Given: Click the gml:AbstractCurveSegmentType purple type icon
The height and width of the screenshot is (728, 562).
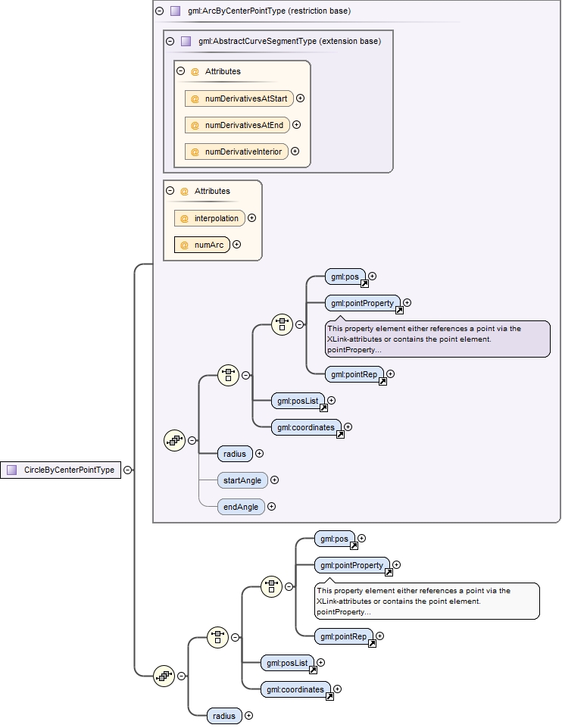Looking at the screenshot, I should pos(186,41).
